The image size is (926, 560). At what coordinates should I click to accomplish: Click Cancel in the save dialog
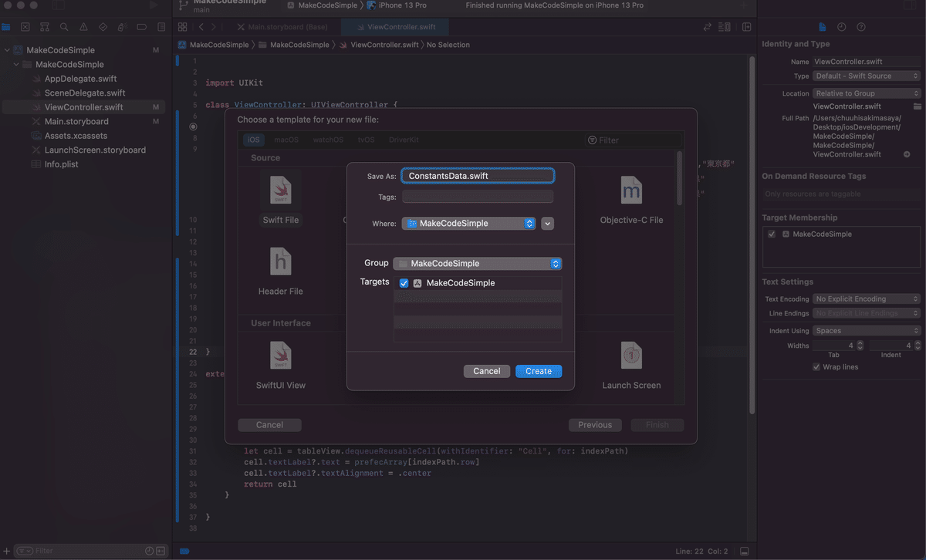[x=487, y=371]
